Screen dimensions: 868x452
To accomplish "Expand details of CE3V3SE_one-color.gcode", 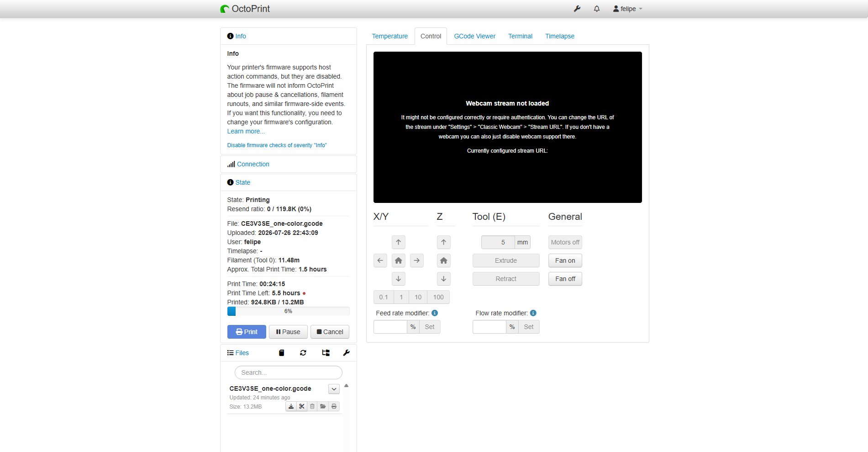I will [334, 389].
